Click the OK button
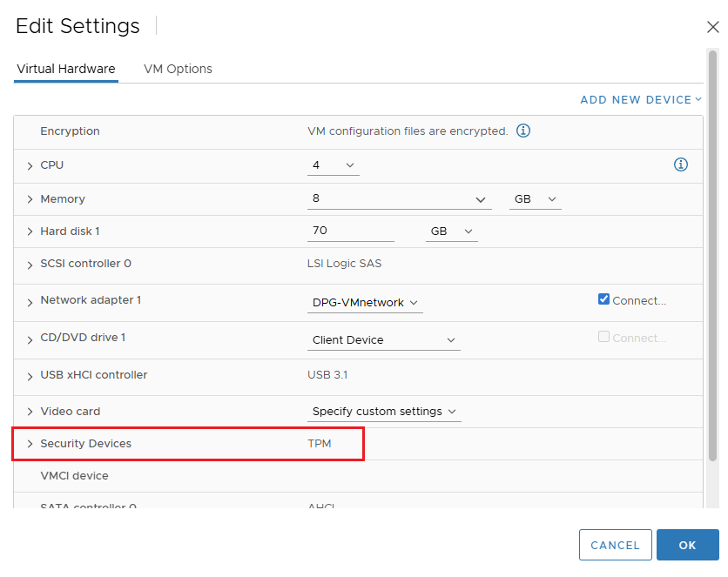 click(687, 545)
